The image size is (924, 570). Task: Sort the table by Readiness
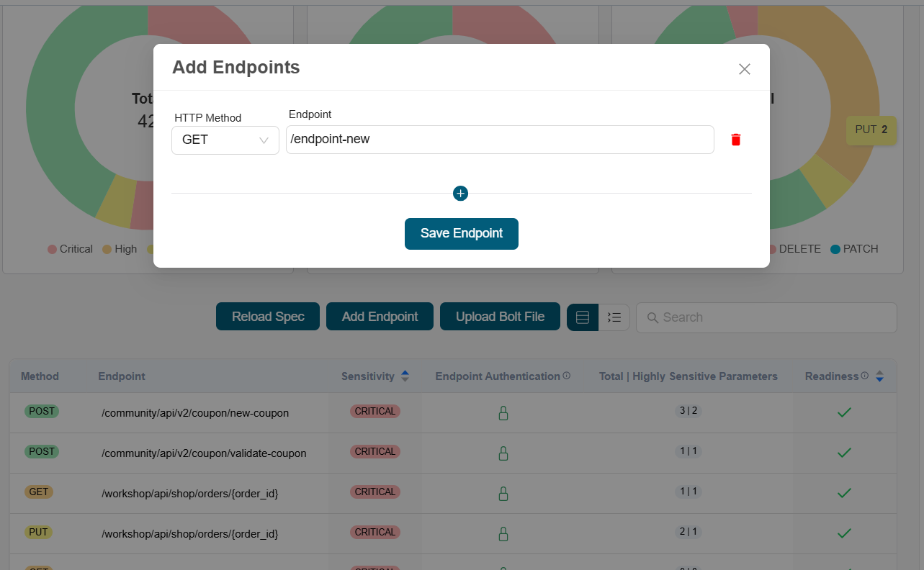(879, 375)
